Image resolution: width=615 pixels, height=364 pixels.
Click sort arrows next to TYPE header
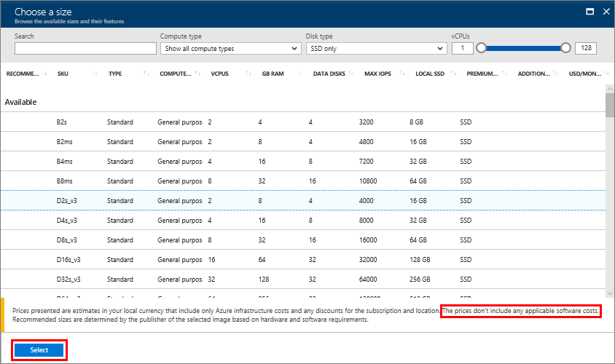point(147,74)
